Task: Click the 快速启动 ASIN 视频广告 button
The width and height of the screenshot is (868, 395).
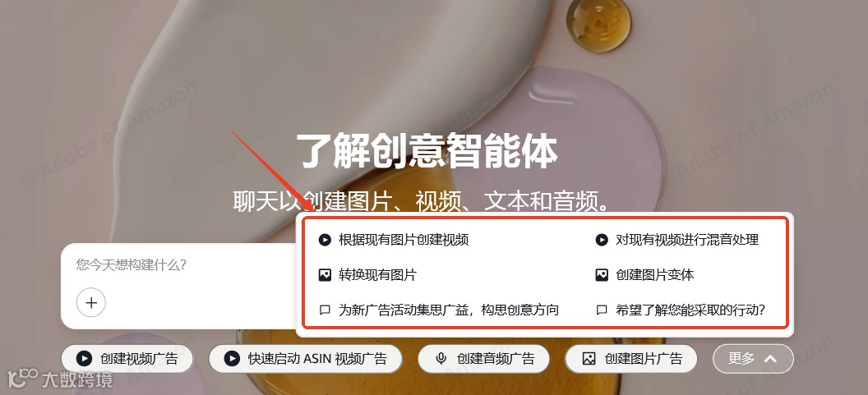Action: [x=306, y=359]
